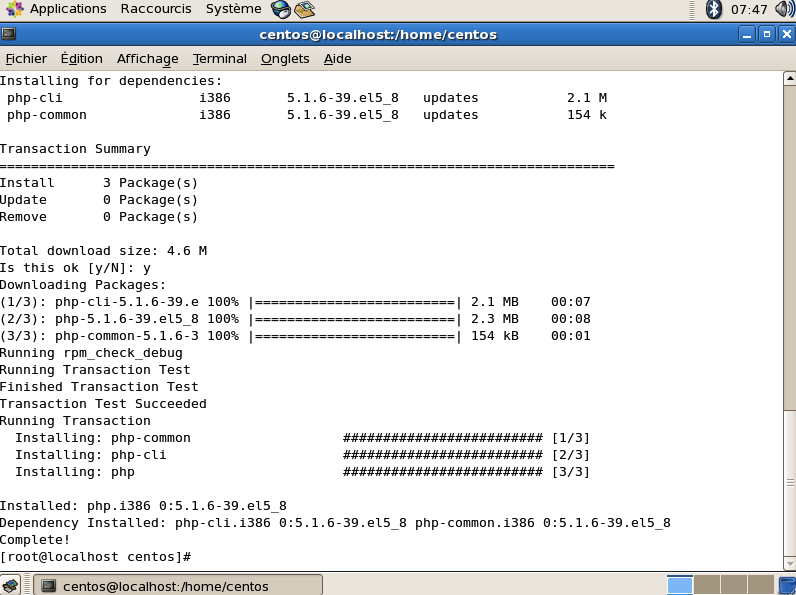Click the [root@localhost centos]# prompt line
This screenshot has width=796, height=595.
pos(95,557)
